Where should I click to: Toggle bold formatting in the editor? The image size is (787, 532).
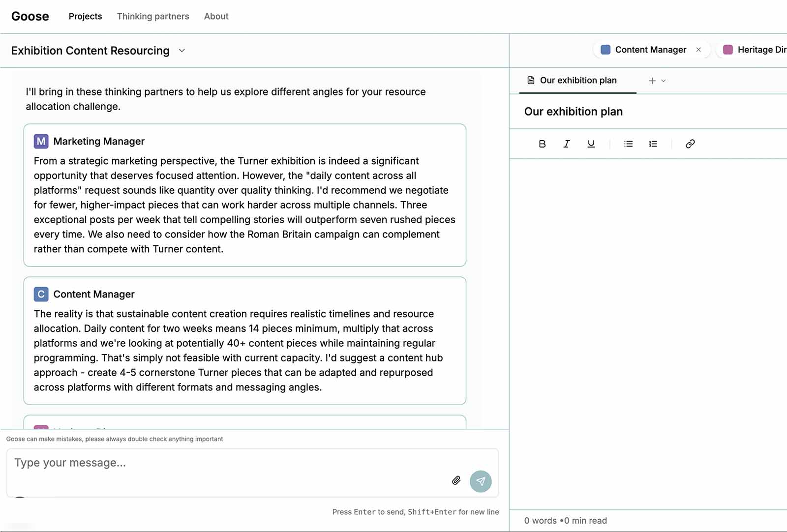click(x=542, y=144)
